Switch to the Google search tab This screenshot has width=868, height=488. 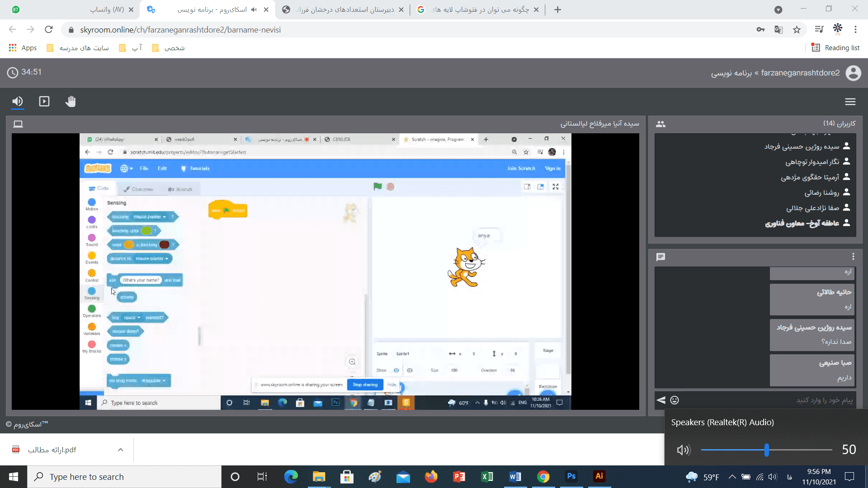click(x=478, y=9)
